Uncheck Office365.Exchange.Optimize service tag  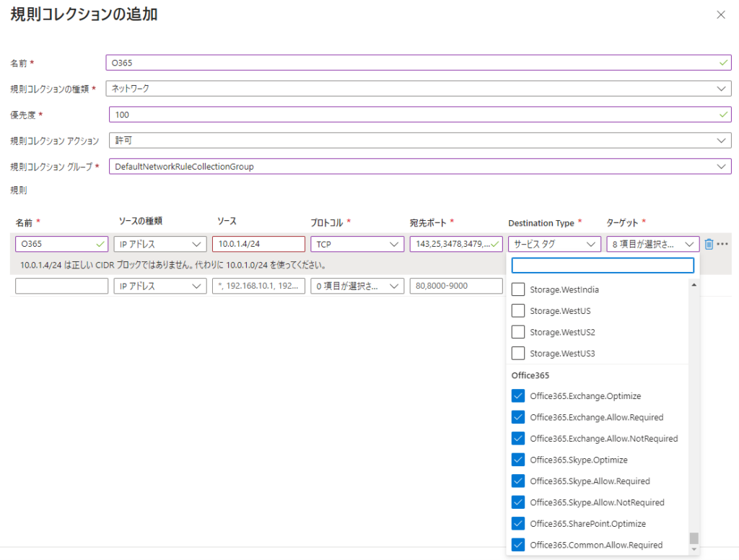517,396
